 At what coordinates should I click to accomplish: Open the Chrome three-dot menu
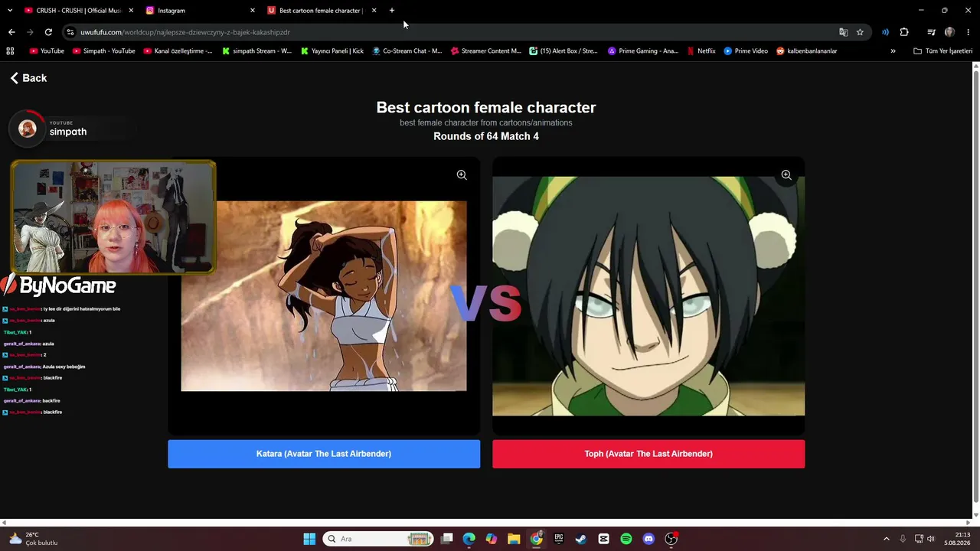click(x=969, y=32)
